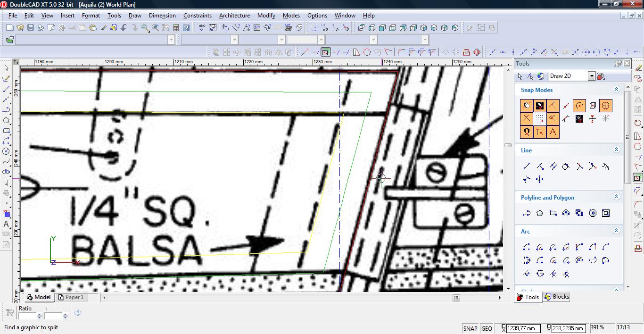Collapse the Snap Modes section
644x334 pixels.
pyautogui.click(x=616, y=89)
